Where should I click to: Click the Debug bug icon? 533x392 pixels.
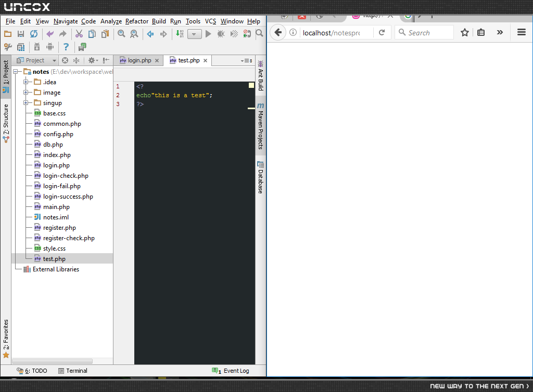(221, 34)
